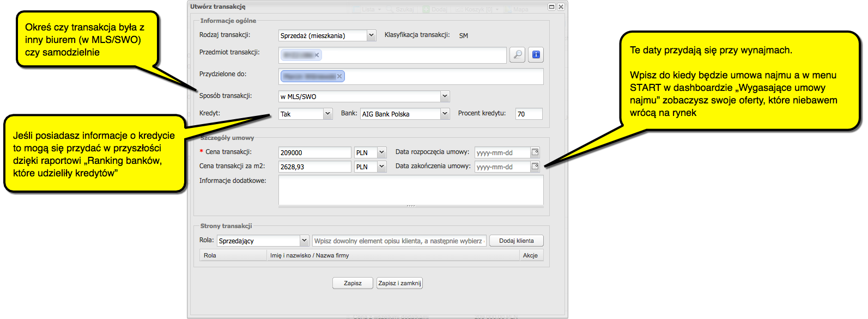Change currency for Cena transakcji
This screenshot has height=319, width=868.
[381, 152]
